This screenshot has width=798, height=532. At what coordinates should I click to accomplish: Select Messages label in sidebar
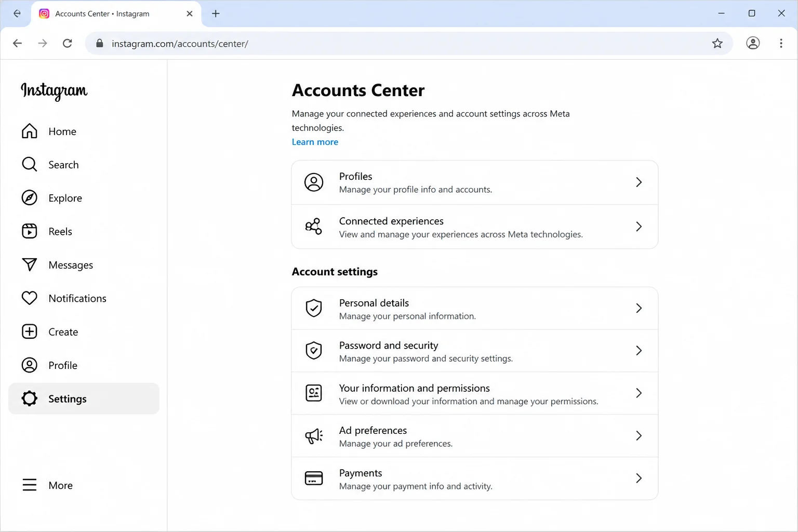(71, 265)
